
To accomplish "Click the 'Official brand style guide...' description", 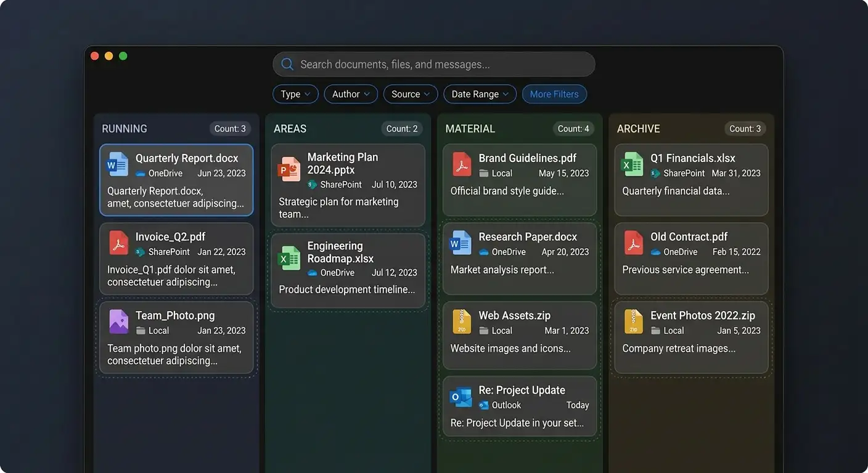I will coord(507,191).
